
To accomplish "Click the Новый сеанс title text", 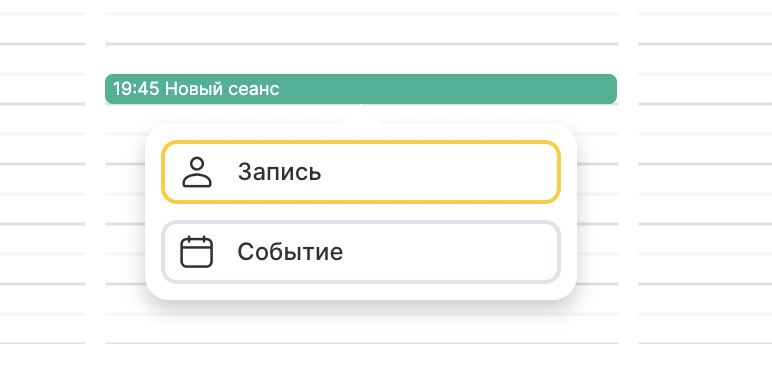I will point(222,89).
